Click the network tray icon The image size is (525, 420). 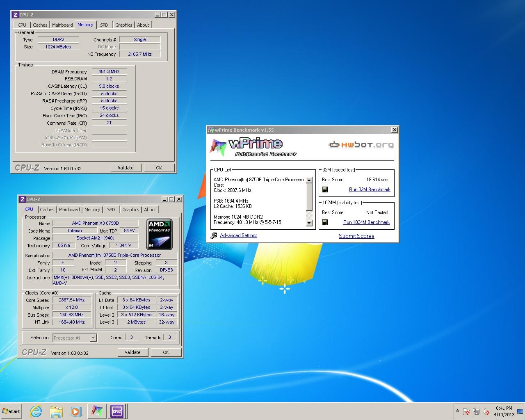tap(476, 411)
